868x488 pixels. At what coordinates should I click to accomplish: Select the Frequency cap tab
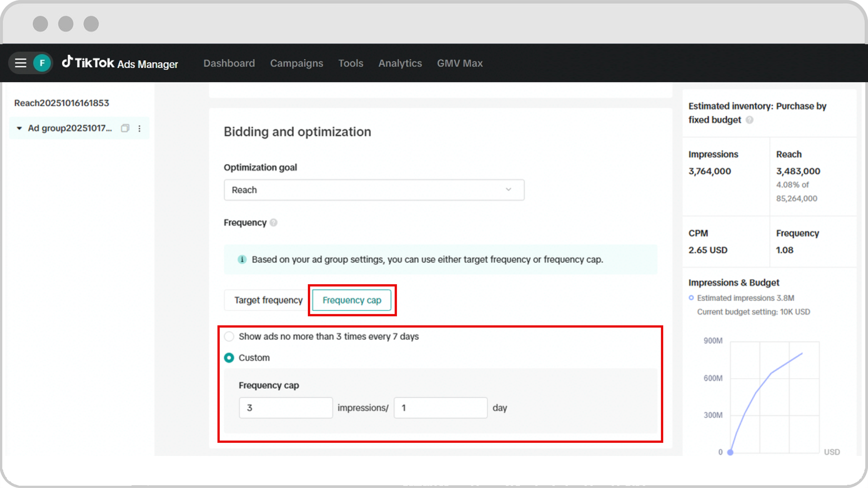point(352,300)
